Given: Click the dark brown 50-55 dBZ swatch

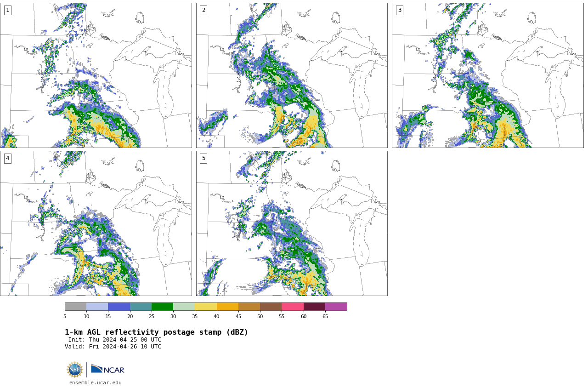Looking at the screenshot, I should click(271, 307).
